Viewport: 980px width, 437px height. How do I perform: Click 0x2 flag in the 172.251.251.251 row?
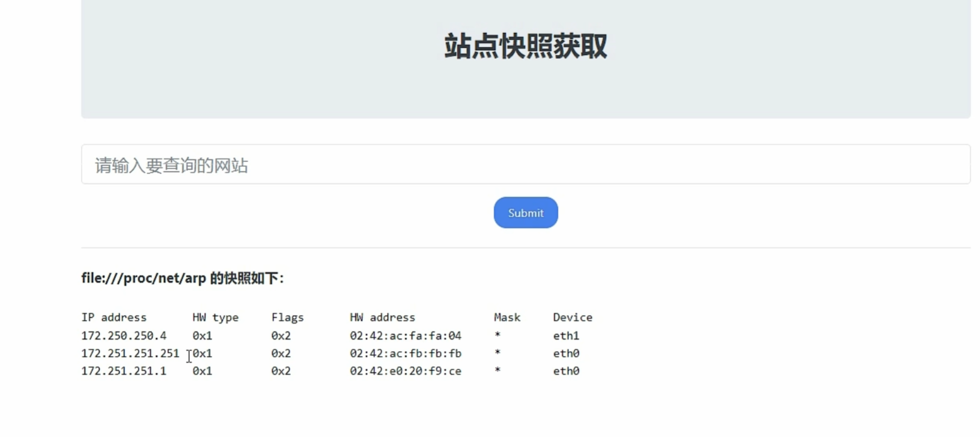(281, 353)
